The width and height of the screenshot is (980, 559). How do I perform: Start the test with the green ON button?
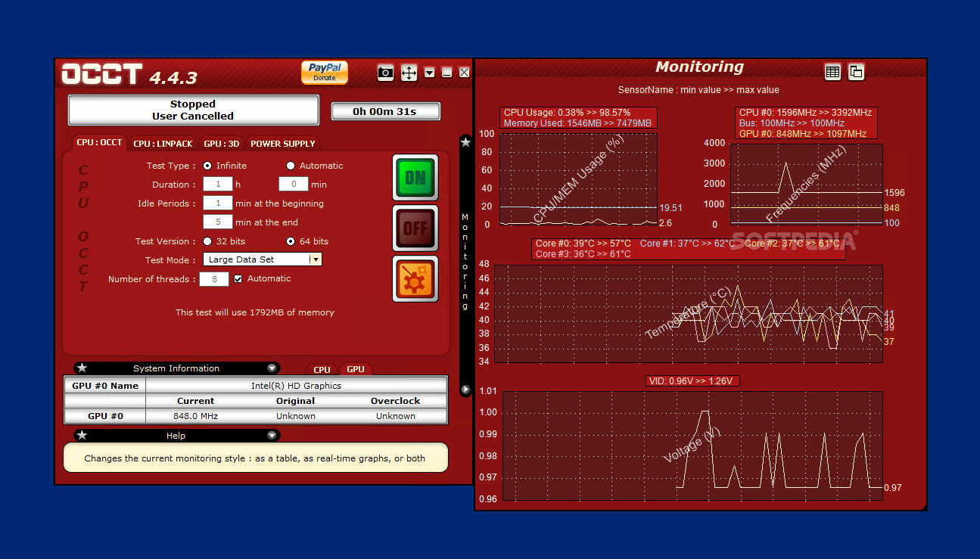[x=415, y=178]
